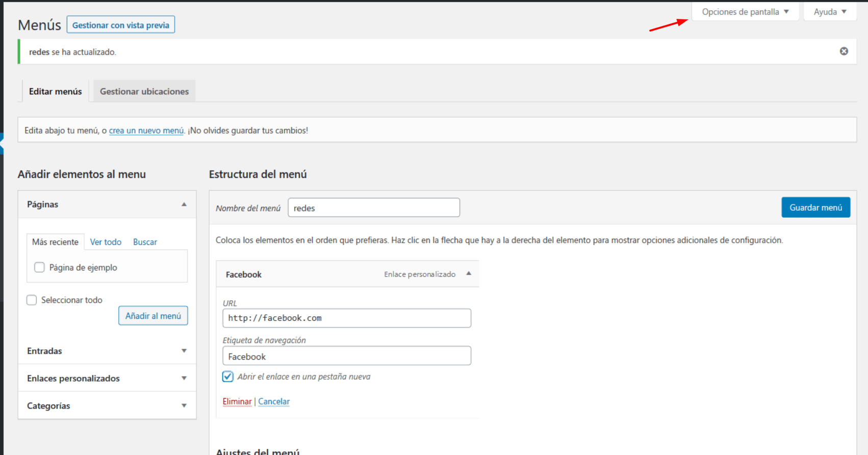This screenshot has width=868, height=455.
Task: Select the Ver todo tab
Action: [106, 242]
